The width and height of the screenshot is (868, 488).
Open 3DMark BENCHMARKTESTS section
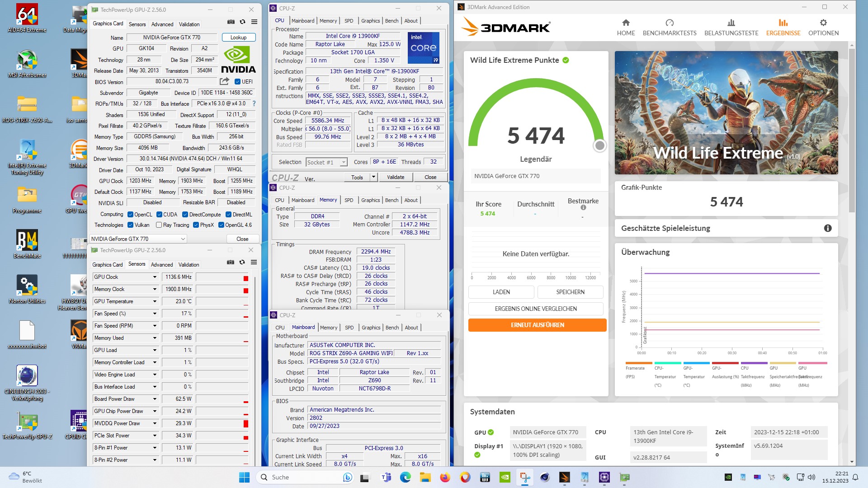pyautogui.click(x=670, y=28)
